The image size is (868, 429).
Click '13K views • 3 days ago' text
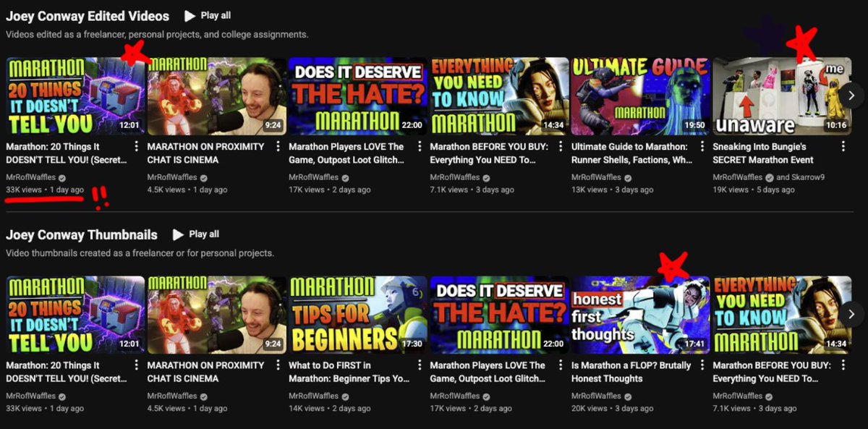coord(613,190)
